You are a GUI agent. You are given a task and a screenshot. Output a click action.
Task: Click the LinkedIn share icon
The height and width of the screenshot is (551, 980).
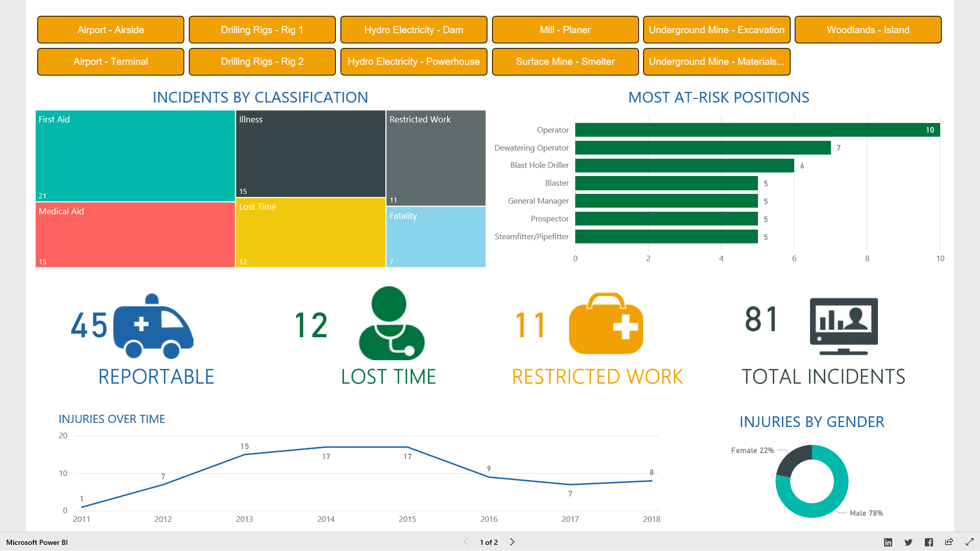[x=888, y=542]
